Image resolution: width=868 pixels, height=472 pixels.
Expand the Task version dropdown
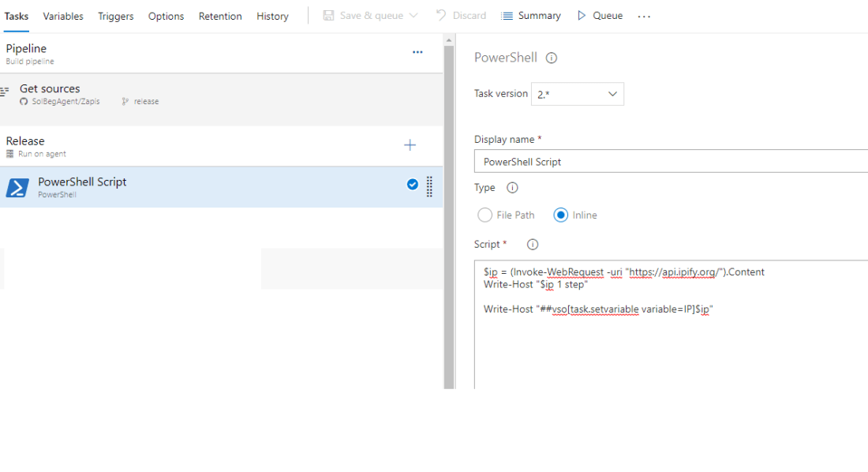[578, 94]
